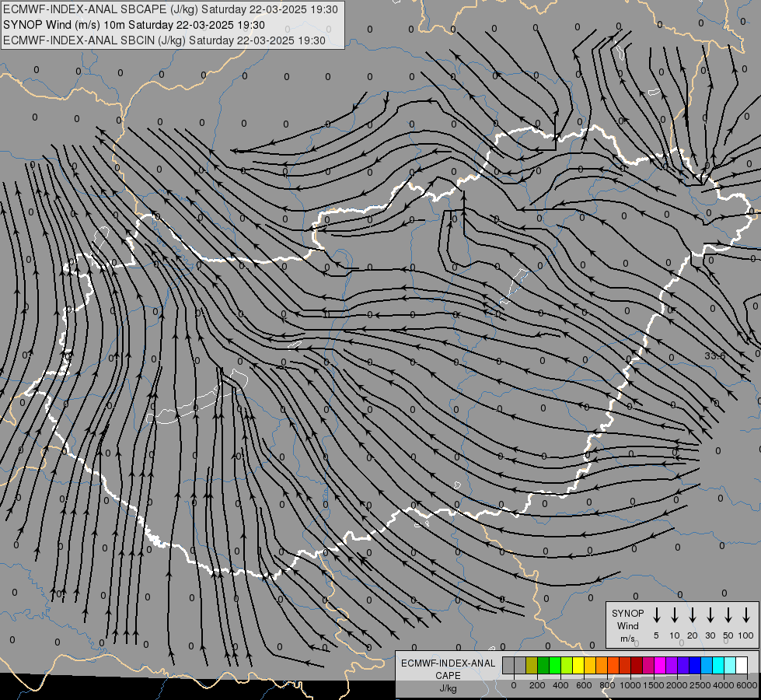Click the 'm/s' unit in the wind legend
This screenshot has width=761, height=700.
(x=627, y=639)
